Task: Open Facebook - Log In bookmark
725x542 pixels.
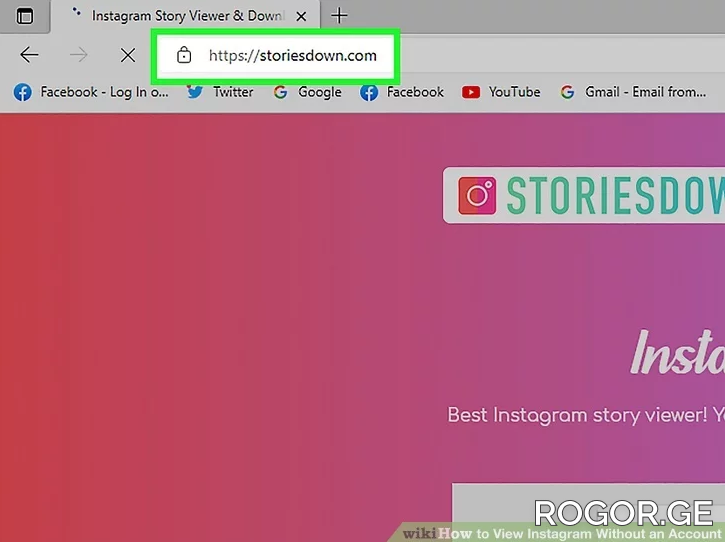Action: pos(91,92)
